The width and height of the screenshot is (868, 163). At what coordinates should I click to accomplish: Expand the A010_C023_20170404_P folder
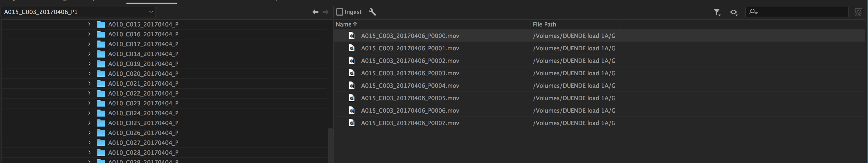[89, 103]
